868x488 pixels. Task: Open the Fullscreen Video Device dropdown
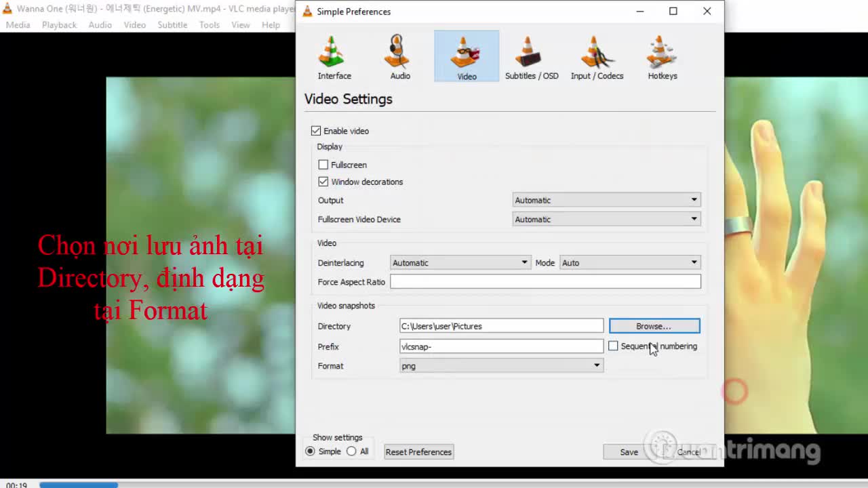click(x=606, y=219)
